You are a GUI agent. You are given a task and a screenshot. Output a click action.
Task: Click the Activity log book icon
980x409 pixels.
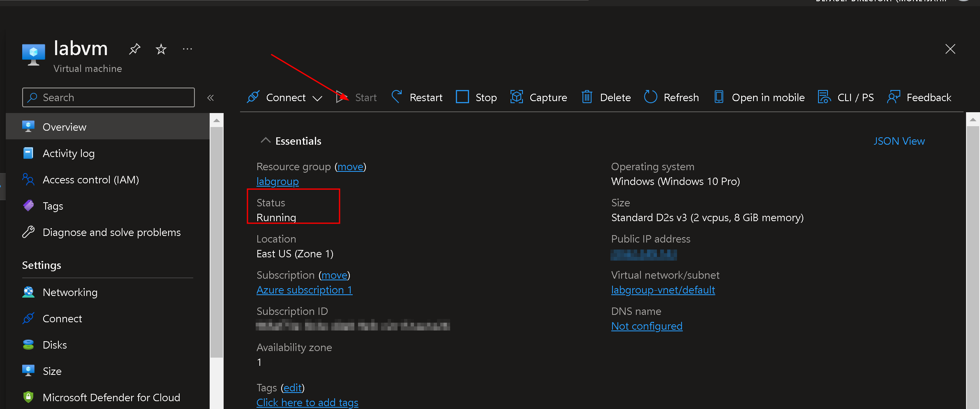(28, 153)
